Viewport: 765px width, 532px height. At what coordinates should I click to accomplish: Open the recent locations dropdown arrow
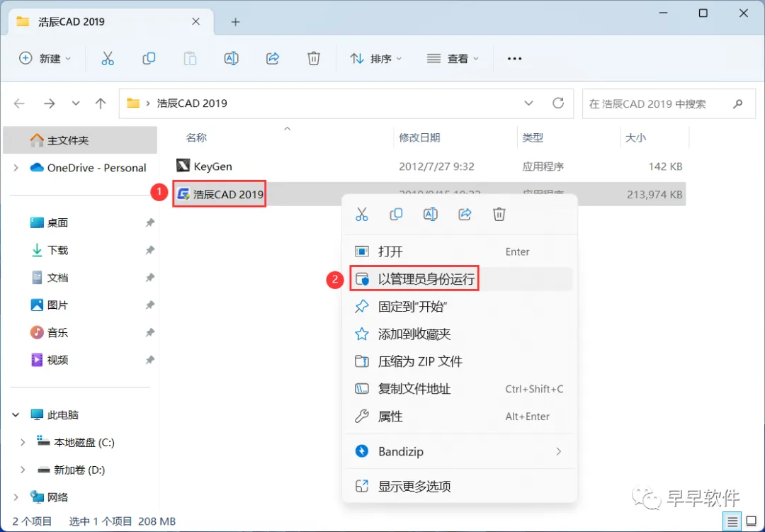pyautogui.click(x=76, y=103)
